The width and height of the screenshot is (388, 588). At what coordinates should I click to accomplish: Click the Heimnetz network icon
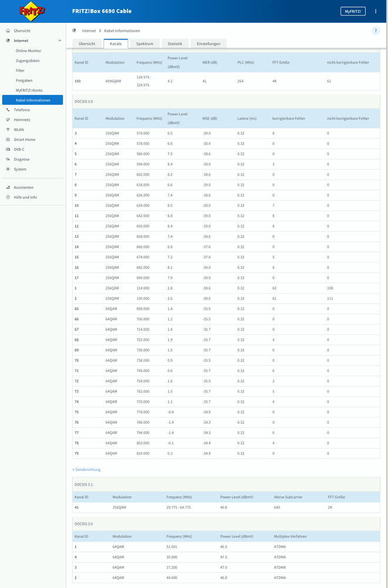pyautogui.click(x=8, y=119)
